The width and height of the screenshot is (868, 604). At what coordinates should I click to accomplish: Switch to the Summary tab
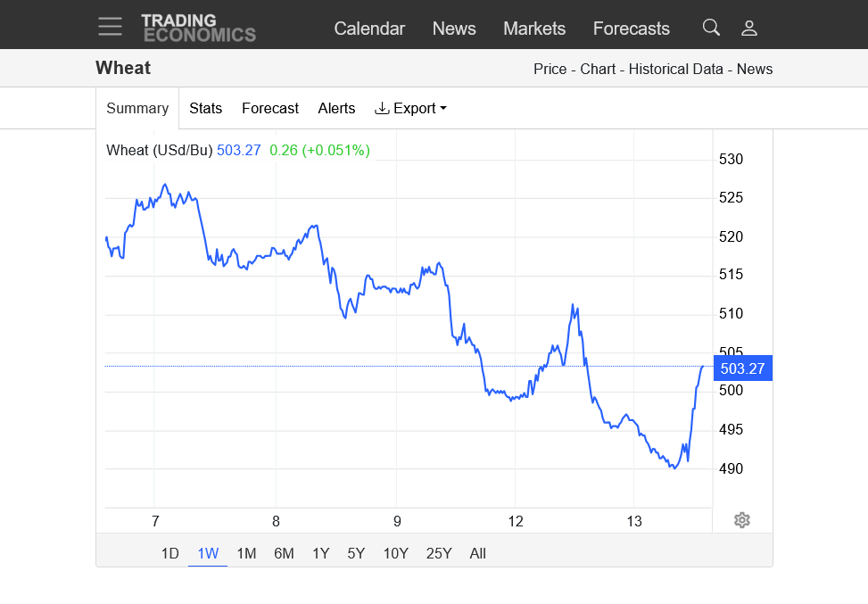(x=137, y=108)
